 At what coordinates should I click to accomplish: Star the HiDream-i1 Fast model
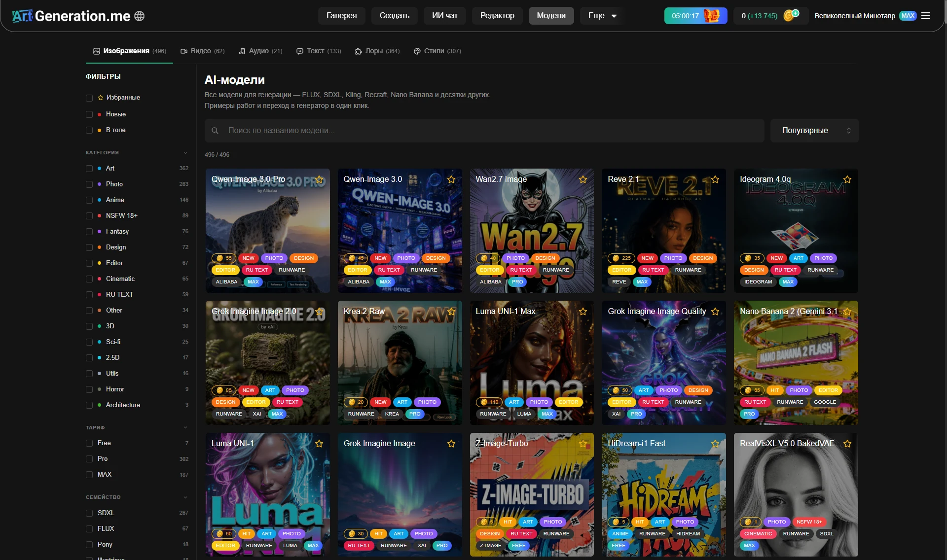[x=715, y=444]
